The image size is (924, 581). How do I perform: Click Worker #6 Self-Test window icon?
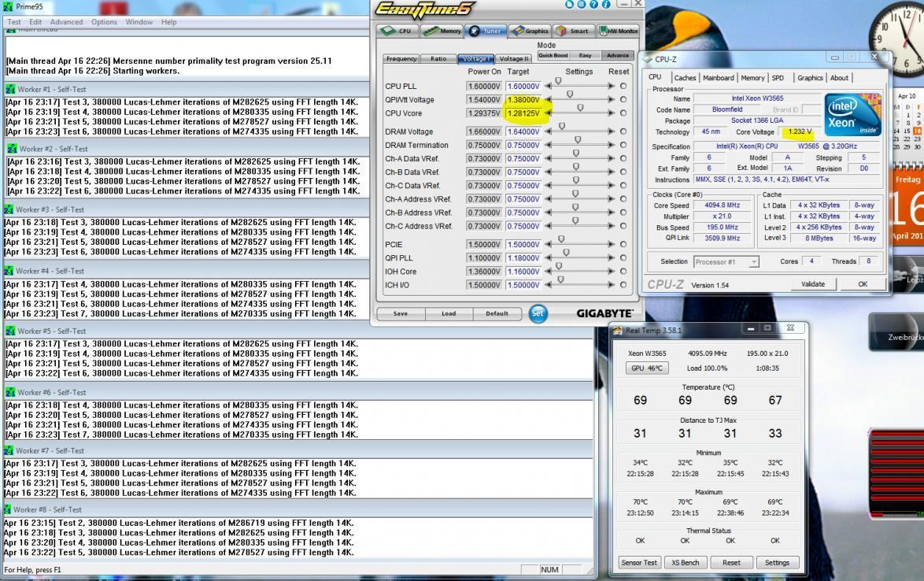pos(10,392)
